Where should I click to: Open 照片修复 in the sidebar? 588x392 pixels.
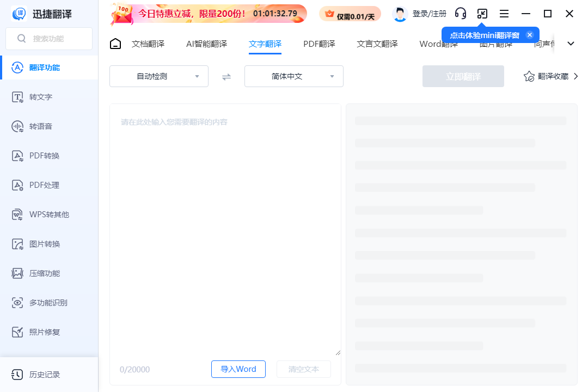[49, 332]
